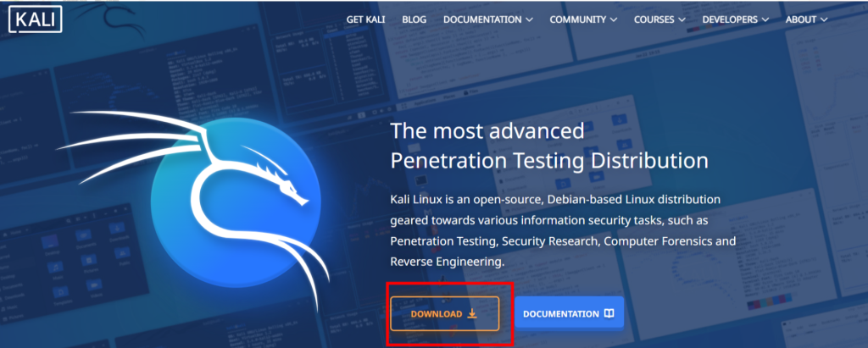
Task: Click the chevron beside DOCUMENTATION
Action: [x=529, y=20]
